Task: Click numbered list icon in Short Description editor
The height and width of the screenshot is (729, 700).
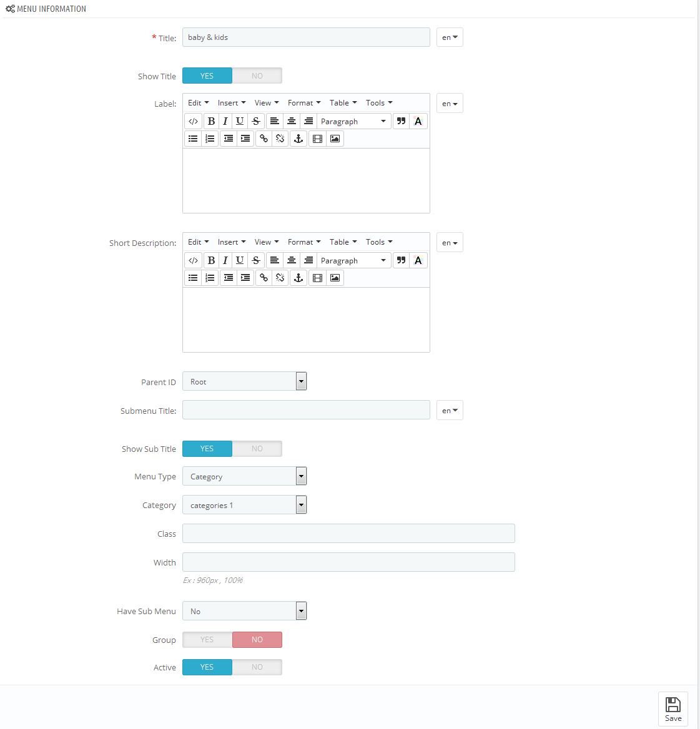Action: (x=210, y=278)
